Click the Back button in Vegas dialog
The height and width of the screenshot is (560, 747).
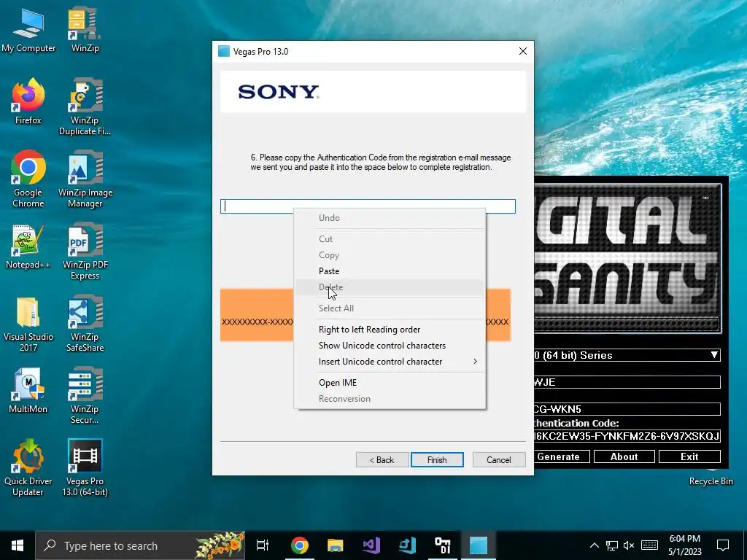pyautogui.click(x=382, y=460)
